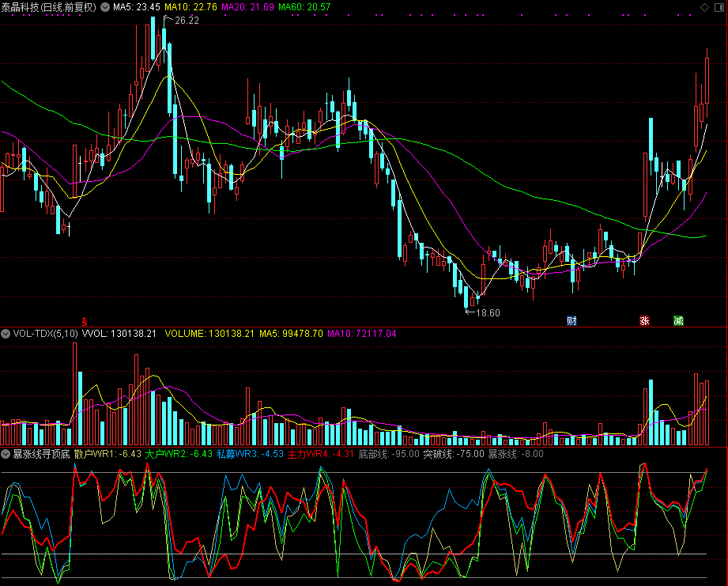The height and width of the screenshot is (586, 728).
Task: Click the 底部线: -95.00 label
Action: (389, 454)
